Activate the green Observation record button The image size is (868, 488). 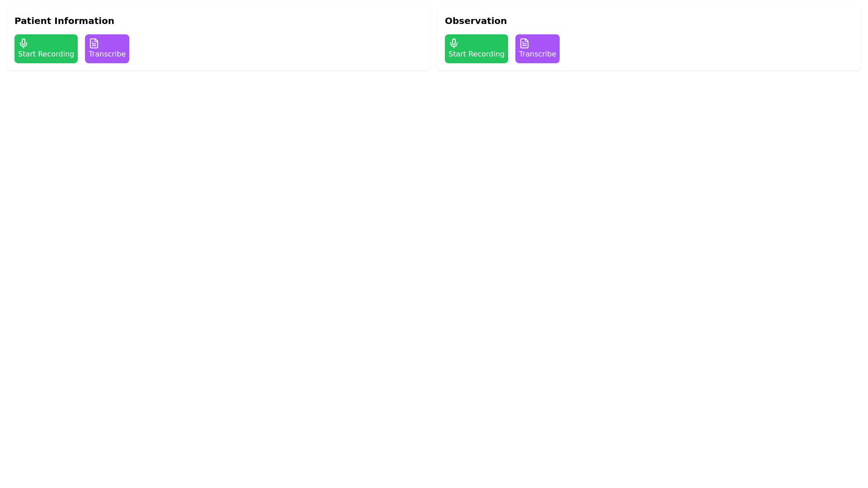click(x=476, y=49)
